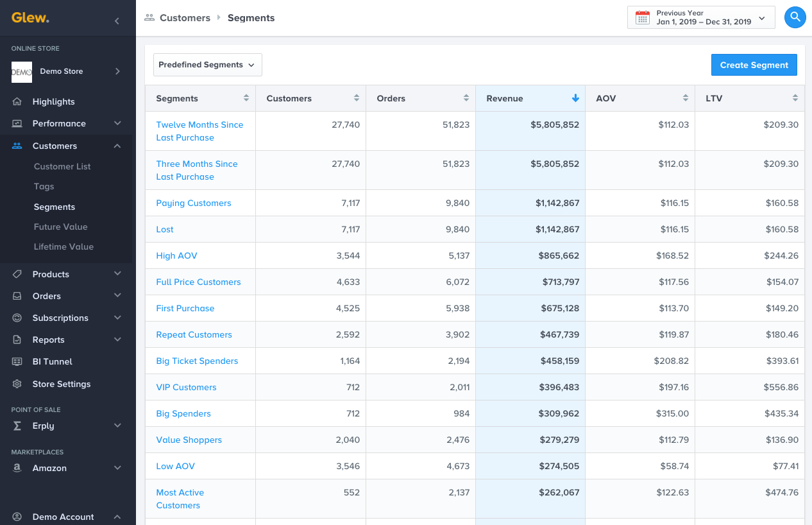The width and height of the screenshot is (812, 525).
Task: Sort by AOV column sort arrows
Action: pos(686,98)
